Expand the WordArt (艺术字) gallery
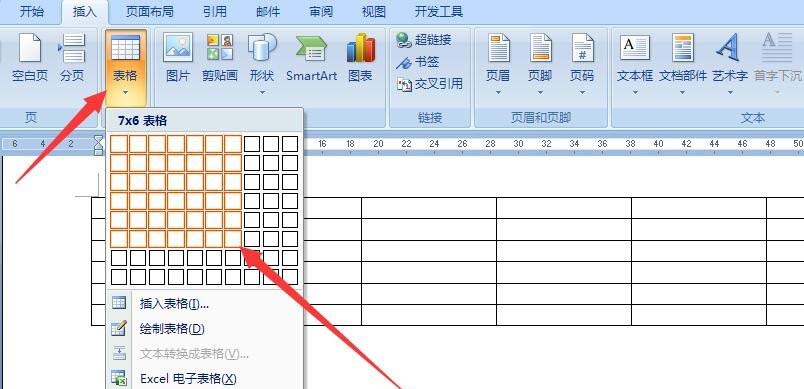 point(730,64)
